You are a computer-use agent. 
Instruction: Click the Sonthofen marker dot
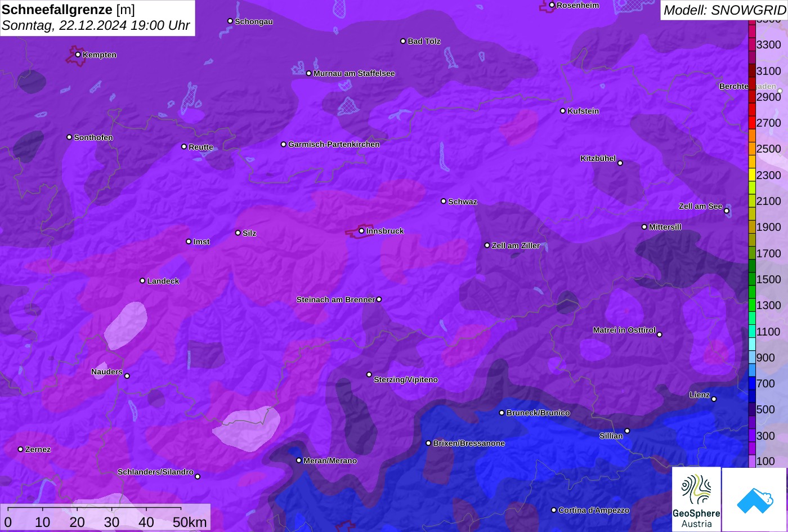[x=69, y=137]
